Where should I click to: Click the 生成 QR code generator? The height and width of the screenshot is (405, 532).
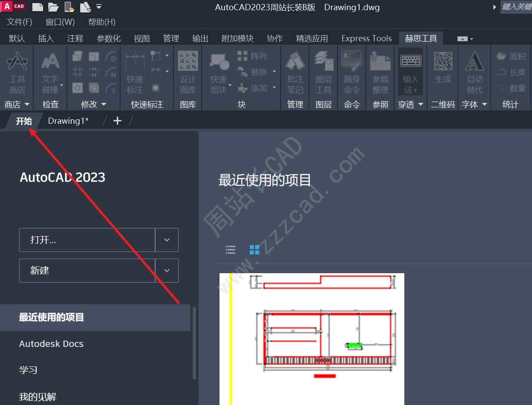(x=443, y=67)
